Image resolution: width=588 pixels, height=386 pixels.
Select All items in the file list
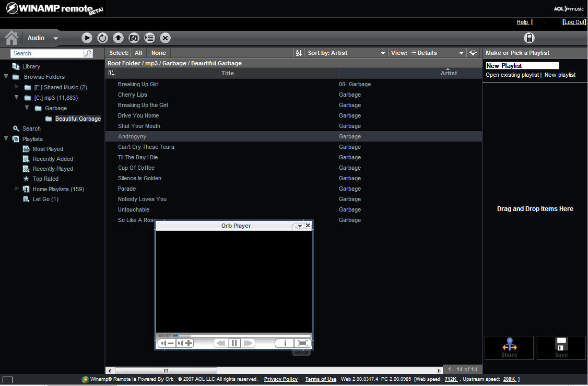click(x=138, y=52)
